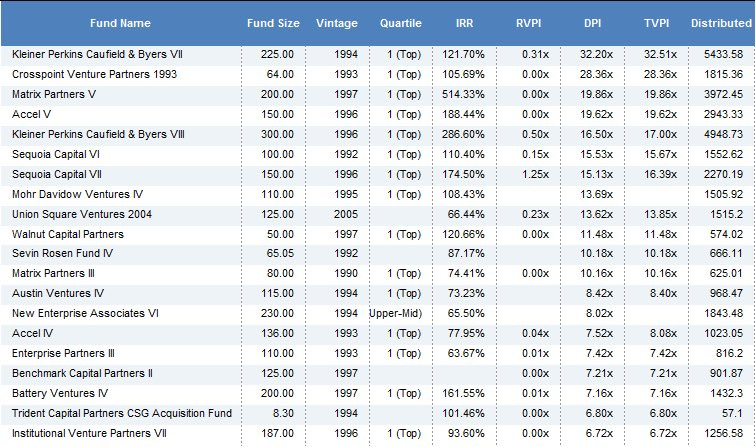Image resolution: width=756 pixels, height=447 pixels.
Task: Click vintage 1990 cell for Matrix Partners III
Action: (x=346, y=274)
